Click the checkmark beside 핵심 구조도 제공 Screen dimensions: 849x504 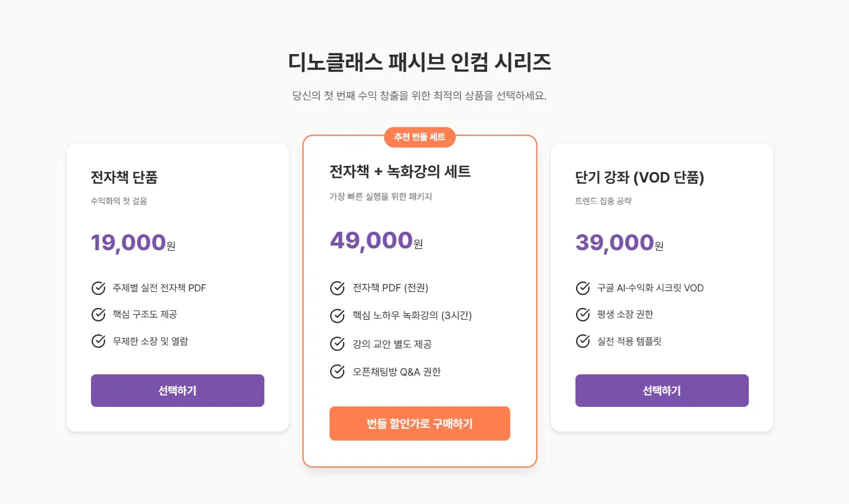pyautogui.click(x=98, y=315)
